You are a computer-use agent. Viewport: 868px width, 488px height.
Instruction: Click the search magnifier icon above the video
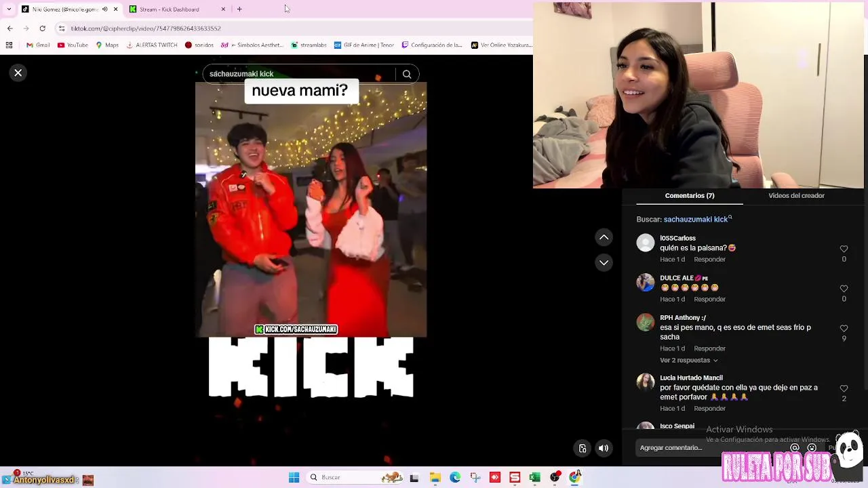pos(407,74)
